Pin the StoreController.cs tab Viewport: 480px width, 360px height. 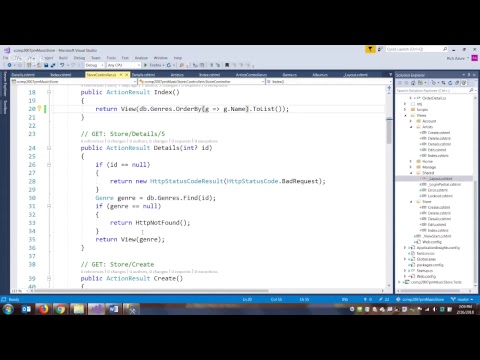pyautogui.click(x=121, y=75)
